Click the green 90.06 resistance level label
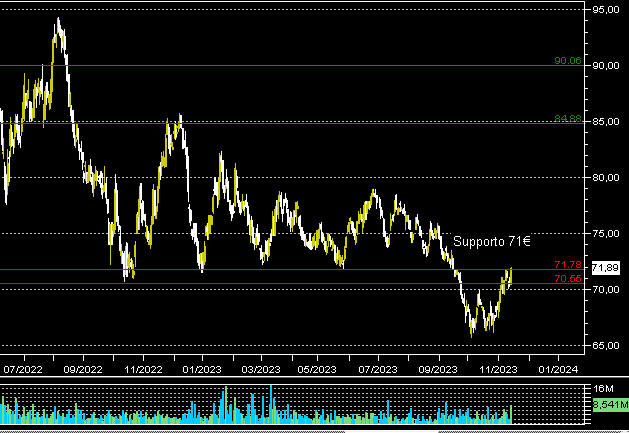The width and height of the screenshot is (629, 433). [568, 61]
